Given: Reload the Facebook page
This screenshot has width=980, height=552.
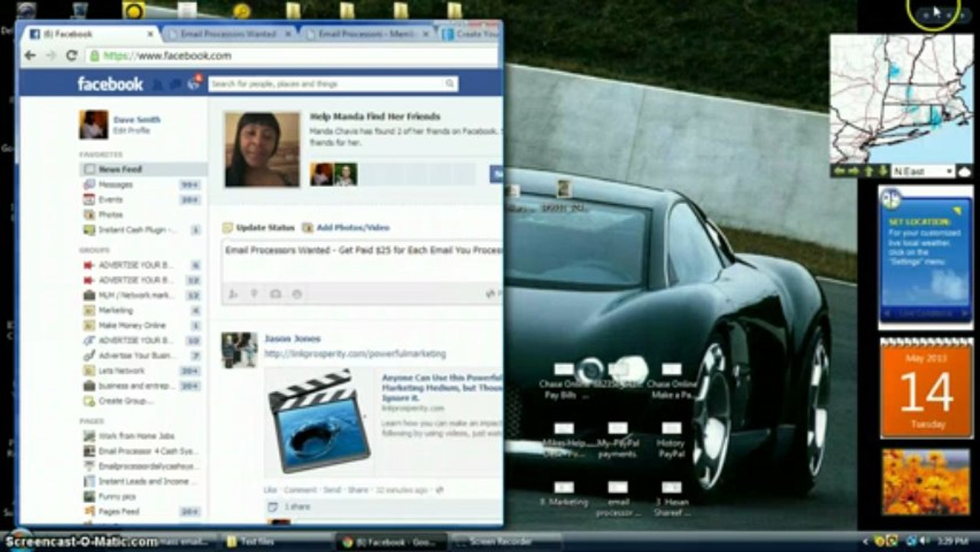Looking at the screenshot, I should pyautogui.click(x=72, y=55).
